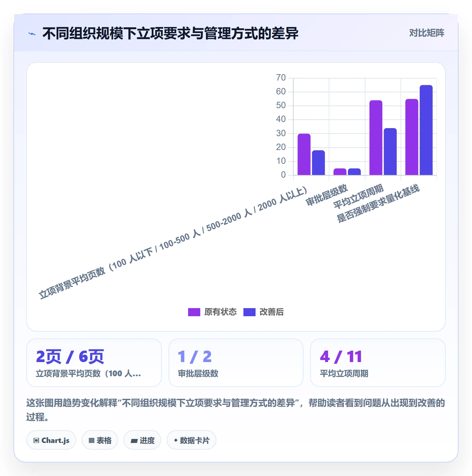Click the purple 原有状态 bar for 平均立项周期

376,138
